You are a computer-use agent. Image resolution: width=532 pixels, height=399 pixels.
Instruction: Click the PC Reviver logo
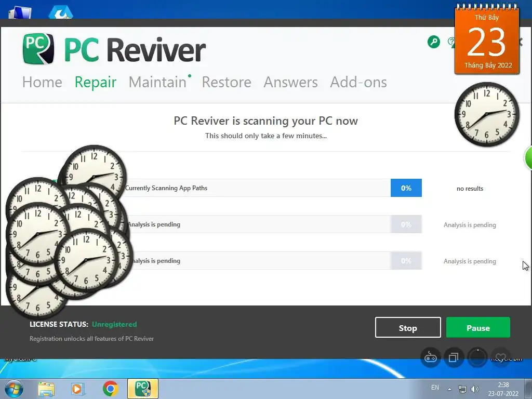pyautogui.click(x=114, y=49)
